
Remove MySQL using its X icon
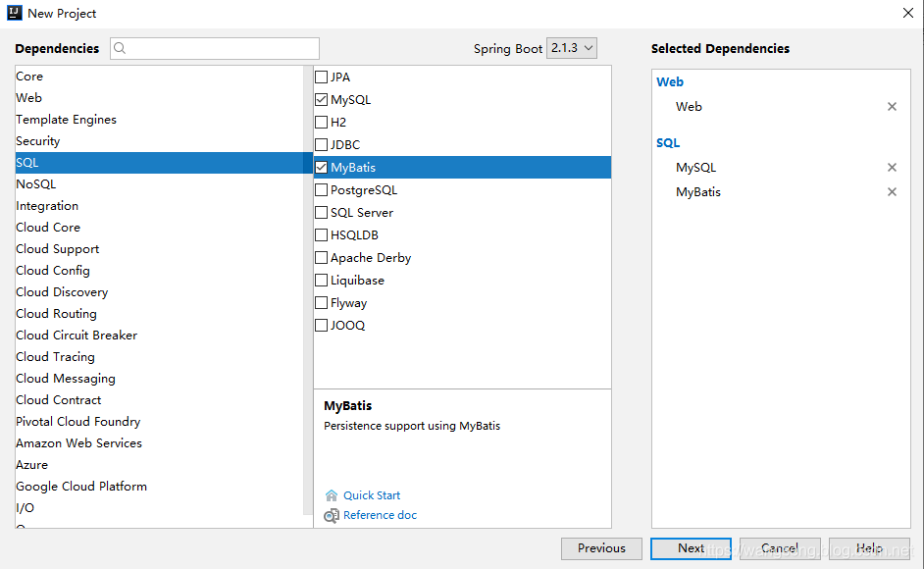point(892,168)
